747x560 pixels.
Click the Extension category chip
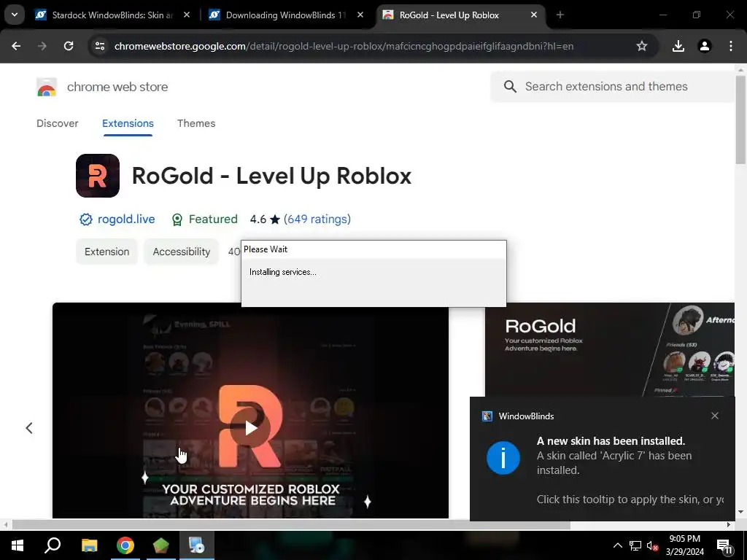click(x=107, y=252)
